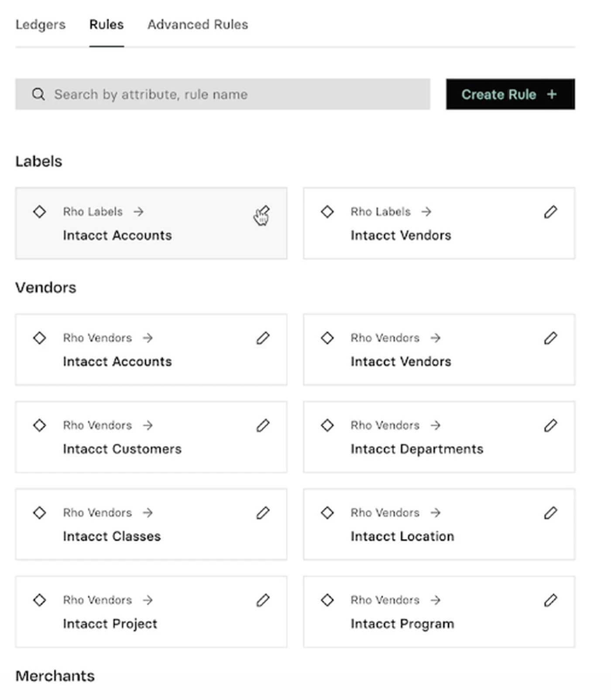Click 'Intacct Vendors' text under Labels section
This screenshot has height=700, width=611.
(401, 236)
